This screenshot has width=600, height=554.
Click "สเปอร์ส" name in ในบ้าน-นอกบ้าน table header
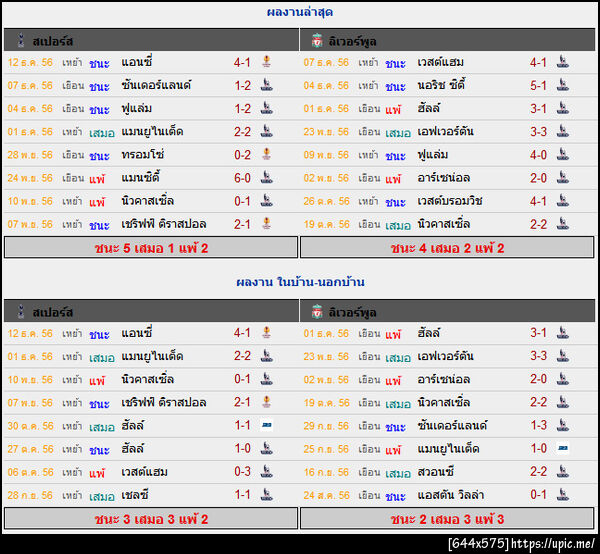click(52, 312)
